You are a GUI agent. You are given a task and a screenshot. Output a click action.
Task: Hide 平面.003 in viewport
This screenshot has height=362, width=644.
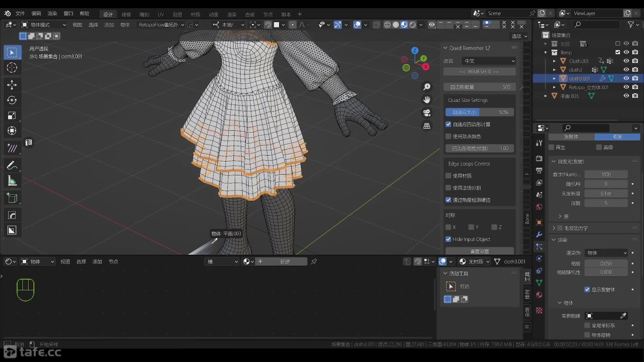pyautogui.click(x=626, y=96)
